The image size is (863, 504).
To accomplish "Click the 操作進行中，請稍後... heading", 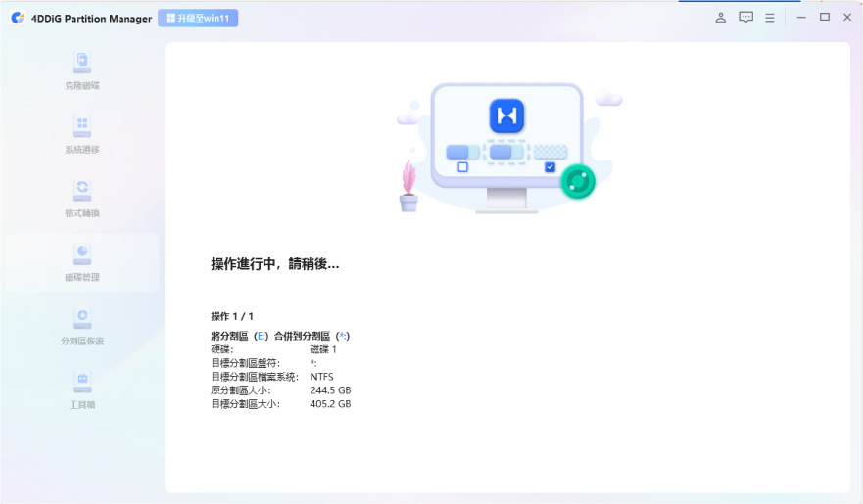I will [x=274, y=264].
